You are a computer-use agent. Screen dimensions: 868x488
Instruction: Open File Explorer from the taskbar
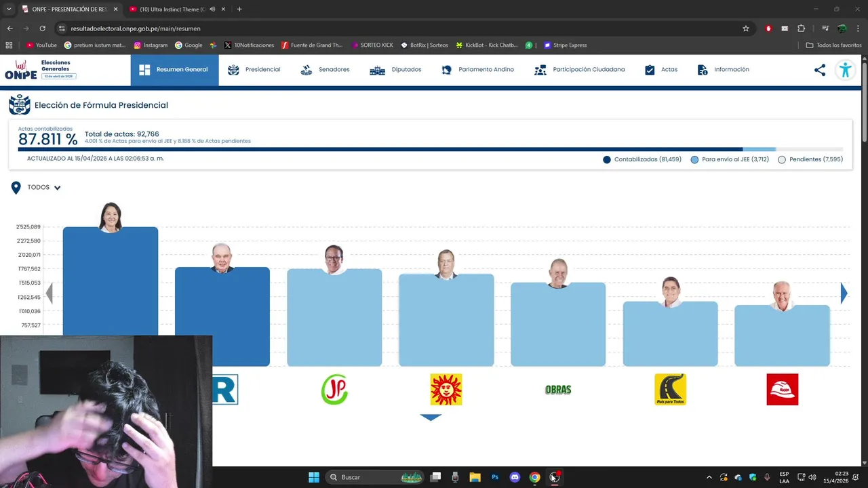tap(475, 477)
